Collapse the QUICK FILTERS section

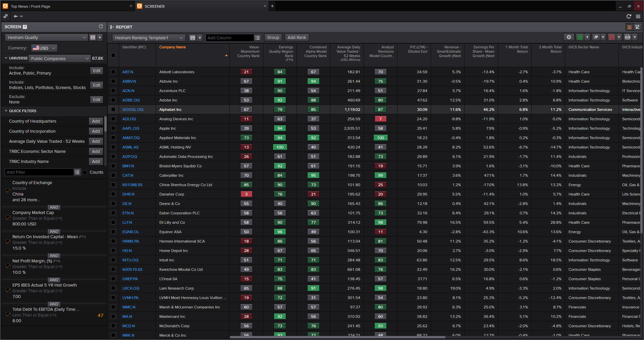point(5,111)
